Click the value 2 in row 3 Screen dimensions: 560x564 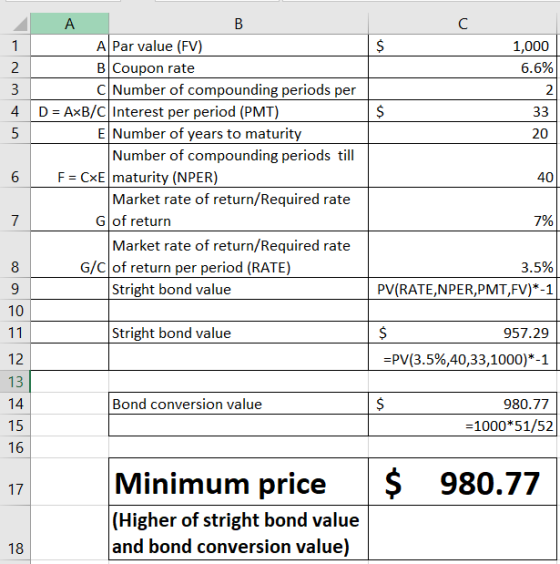[463, 90]
